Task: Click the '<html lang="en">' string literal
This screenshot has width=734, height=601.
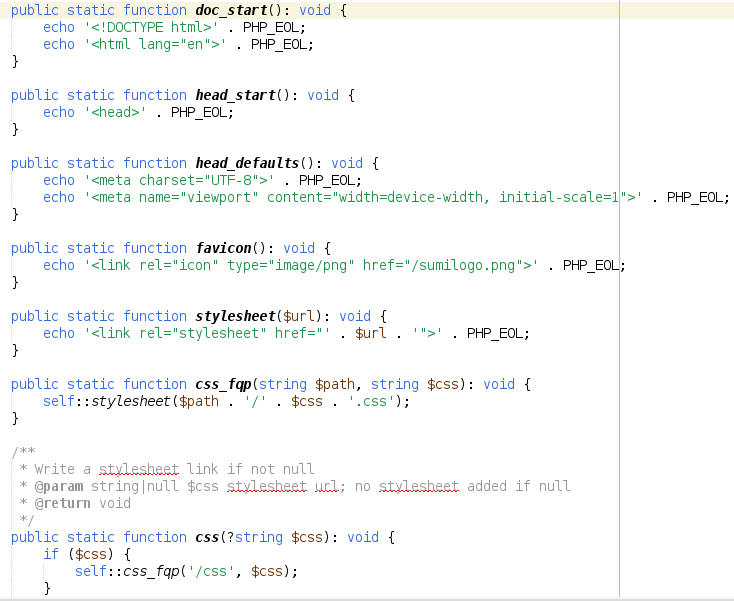Action: point(158,44)
